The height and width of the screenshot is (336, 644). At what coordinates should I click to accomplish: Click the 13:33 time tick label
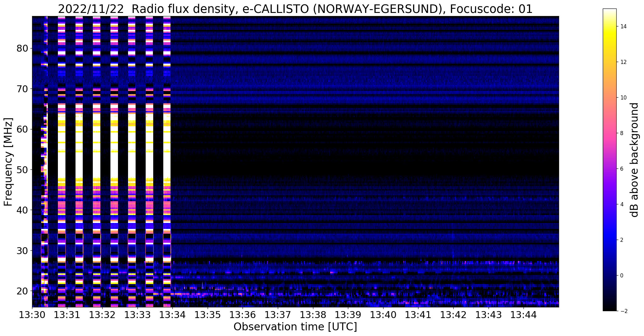point(137,315)
